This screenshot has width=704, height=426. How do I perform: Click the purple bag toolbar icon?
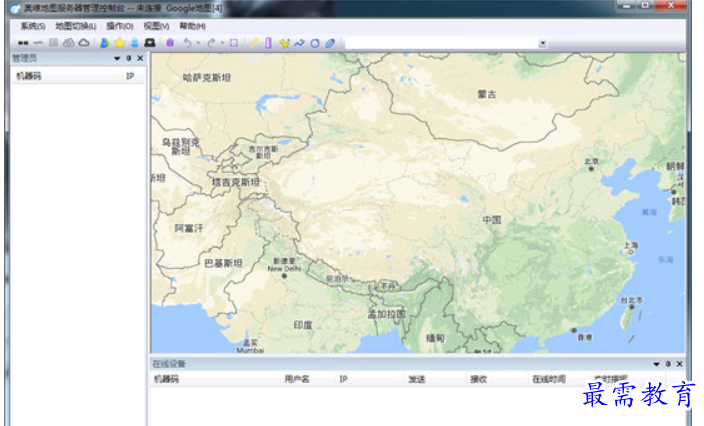tap(170, 43)
